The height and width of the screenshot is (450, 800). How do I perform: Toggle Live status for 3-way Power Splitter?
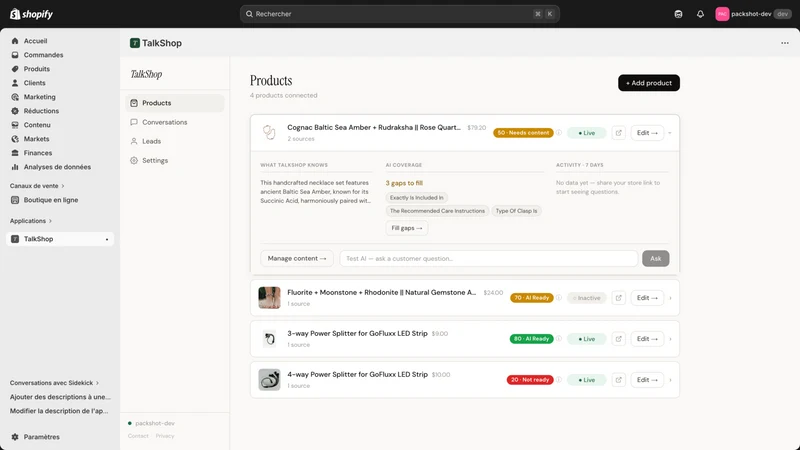click(586, 339)
